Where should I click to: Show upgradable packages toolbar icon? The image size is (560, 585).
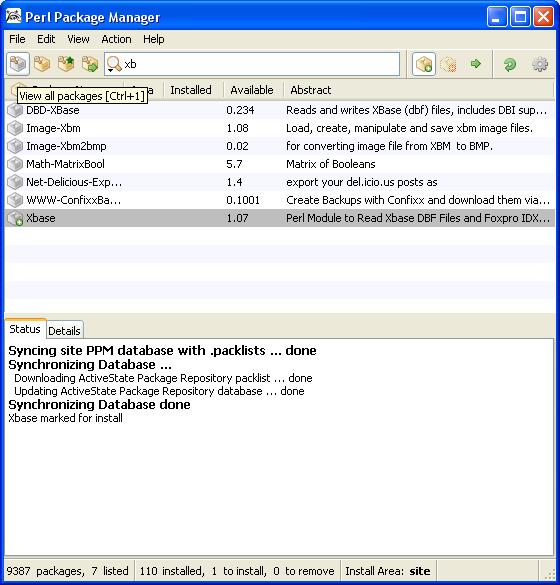66,64
